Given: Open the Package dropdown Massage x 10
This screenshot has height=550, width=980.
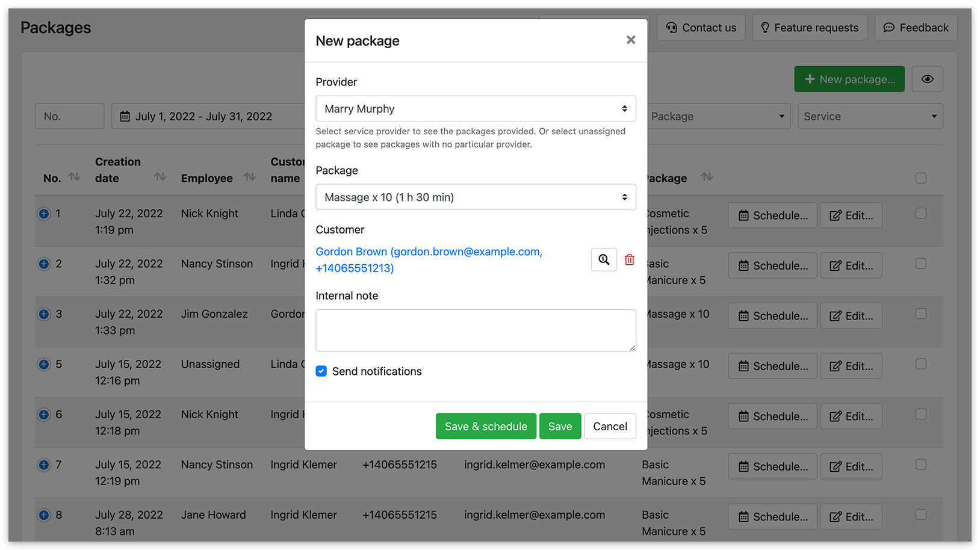Looking at the screenshot, I should 476,197.
